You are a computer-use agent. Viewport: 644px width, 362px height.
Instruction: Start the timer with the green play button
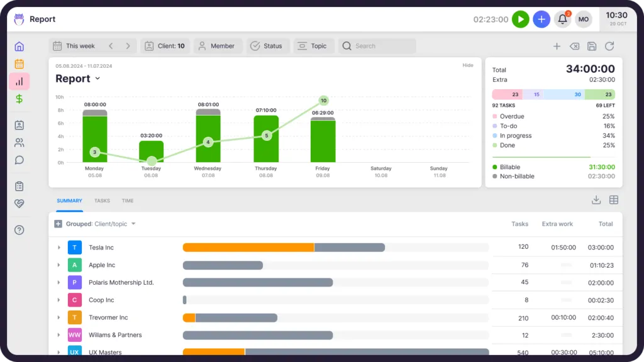tap(520, 19)
